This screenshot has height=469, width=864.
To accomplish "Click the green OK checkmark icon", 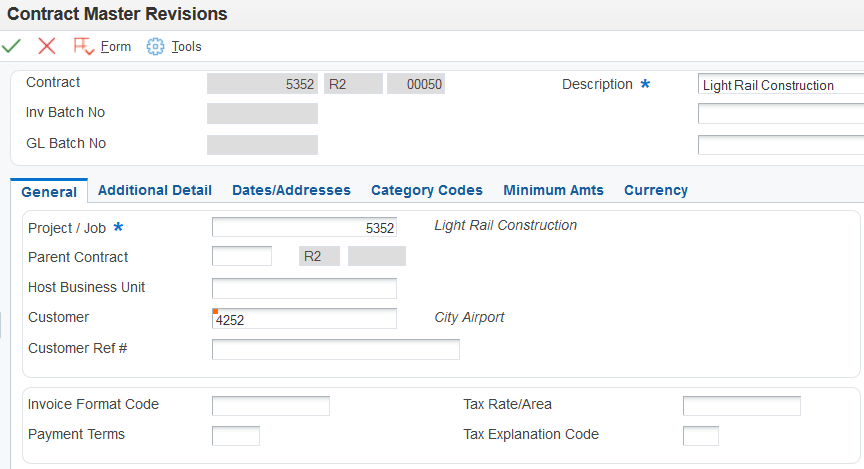I will (x=12, y=46).
